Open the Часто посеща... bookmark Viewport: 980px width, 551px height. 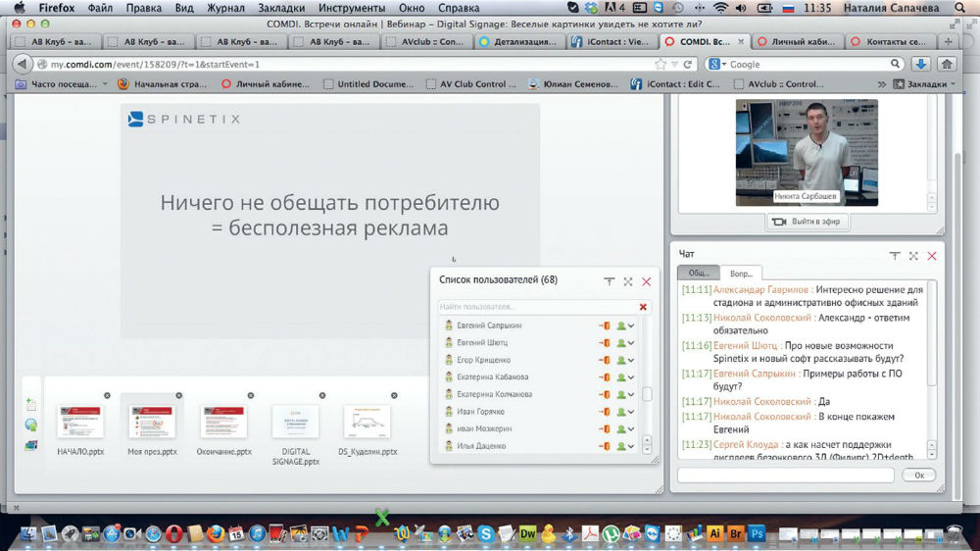click(x=61, y=83)
